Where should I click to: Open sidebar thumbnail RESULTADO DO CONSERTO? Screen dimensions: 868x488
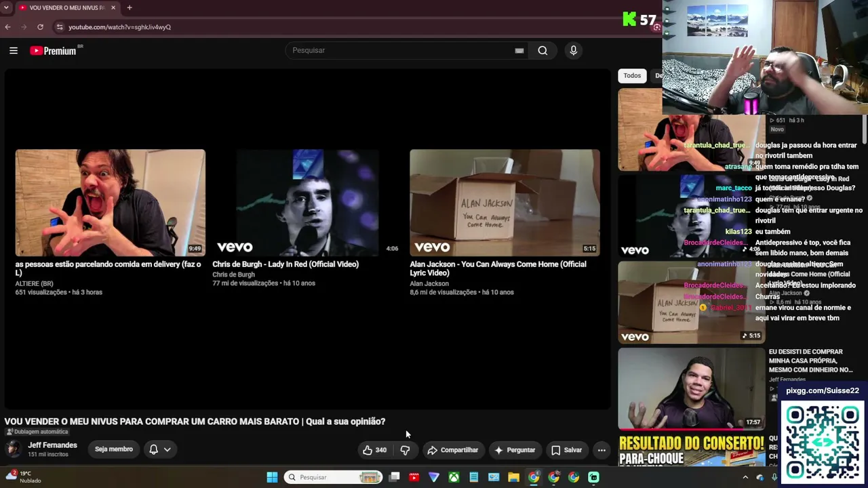click(692, 450)
